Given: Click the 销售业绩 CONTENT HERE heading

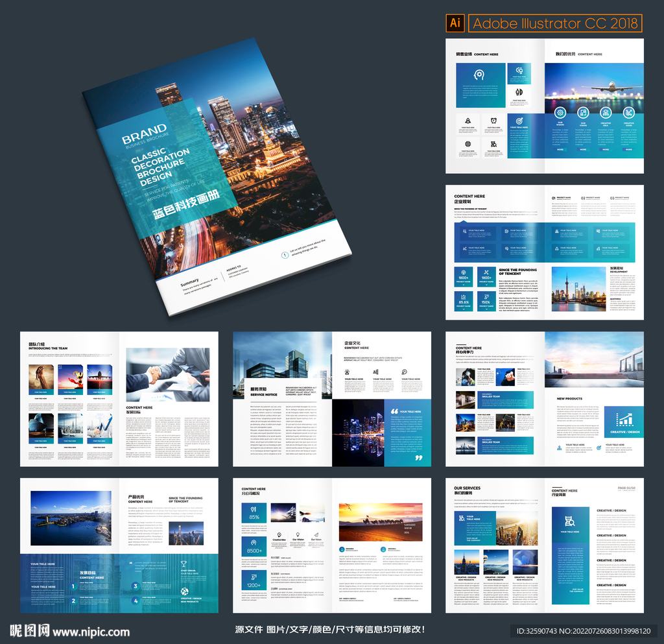Looking at the screenshot, I should (x=477, y=54).
